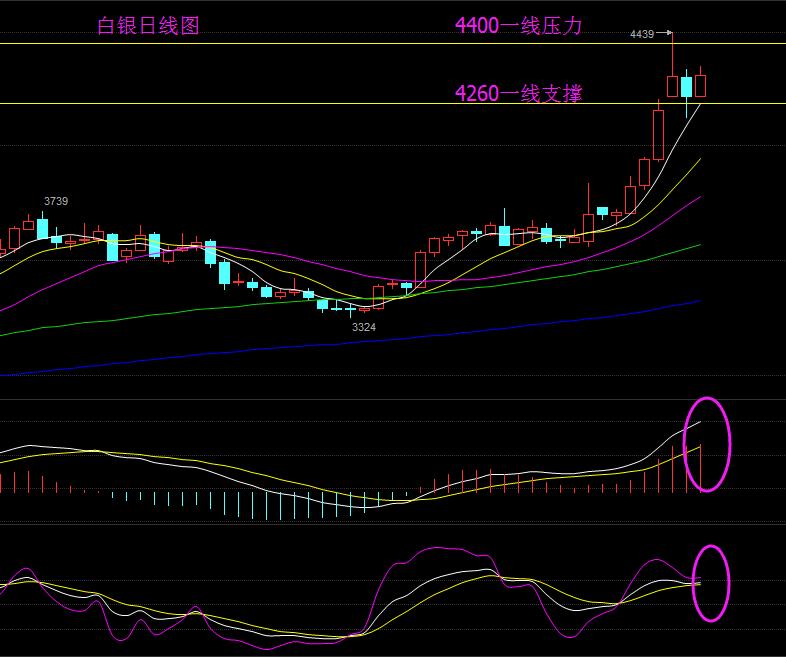Select the last candlestick on the right
The height and width of the screenshot is (657, 786).
(700, 85)
